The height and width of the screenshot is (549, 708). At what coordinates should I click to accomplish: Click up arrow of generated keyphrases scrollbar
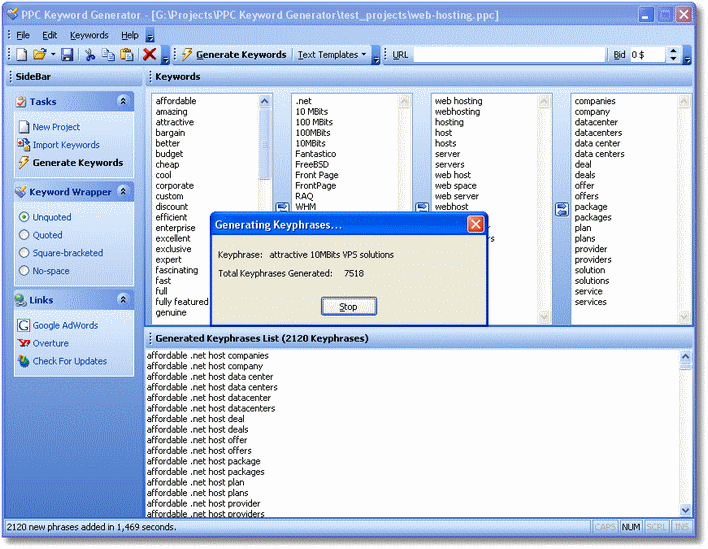click(685, 357)
